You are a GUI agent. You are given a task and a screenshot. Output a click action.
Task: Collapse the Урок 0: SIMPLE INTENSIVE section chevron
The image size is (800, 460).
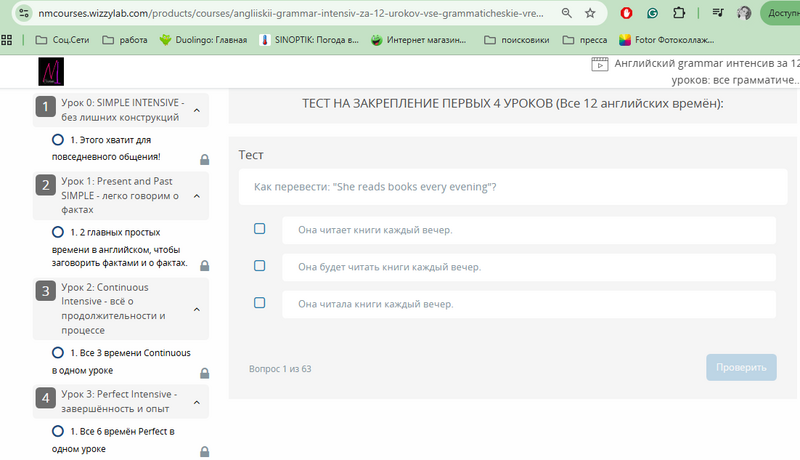(x=197, y=110)
